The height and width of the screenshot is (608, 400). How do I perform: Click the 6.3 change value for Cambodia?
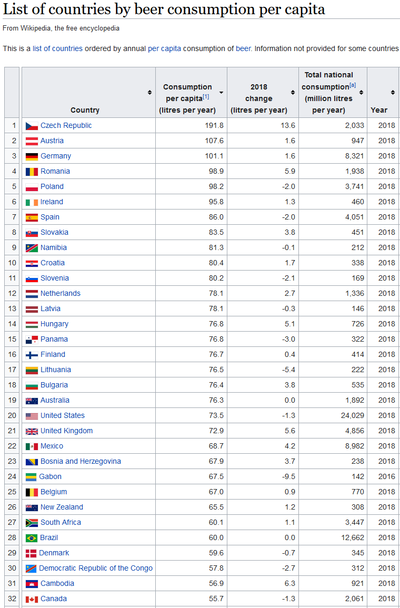(290, 583)
